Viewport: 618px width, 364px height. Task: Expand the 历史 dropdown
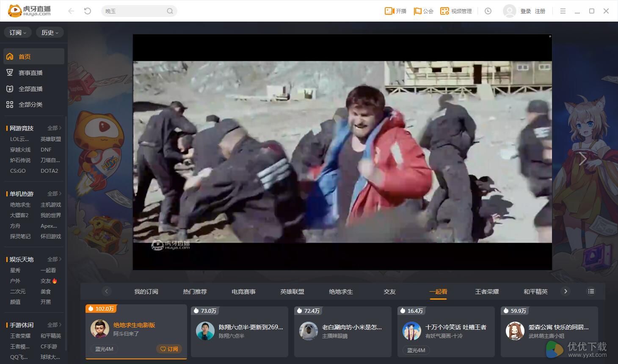tap(50, 33)
